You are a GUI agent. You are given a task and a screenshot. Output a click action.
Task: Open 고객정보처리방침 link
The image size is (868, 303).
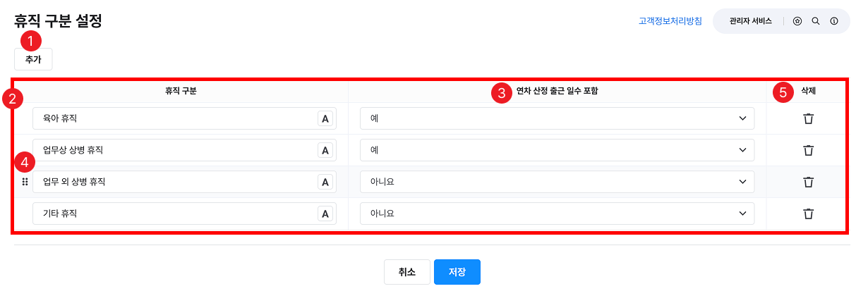pyautogui.click(x=670, y=21)
